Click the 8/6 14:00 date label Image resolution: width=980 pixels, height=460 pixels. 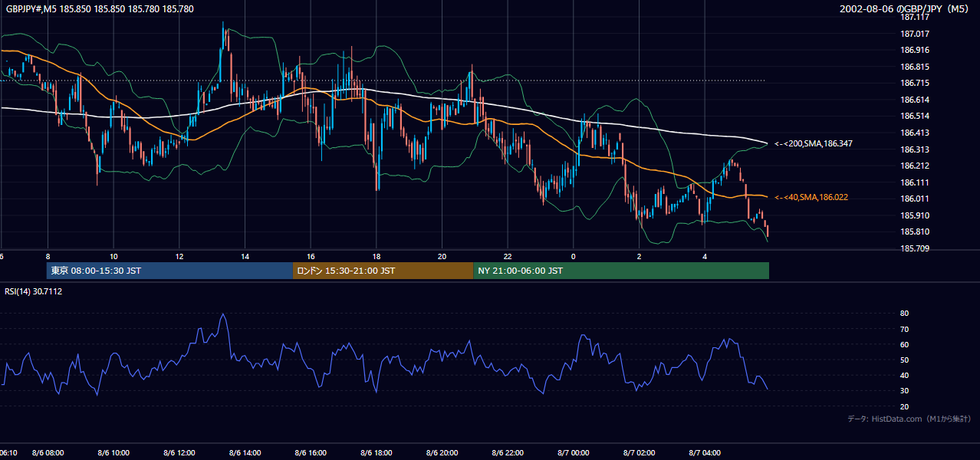[x=245, y=452]
